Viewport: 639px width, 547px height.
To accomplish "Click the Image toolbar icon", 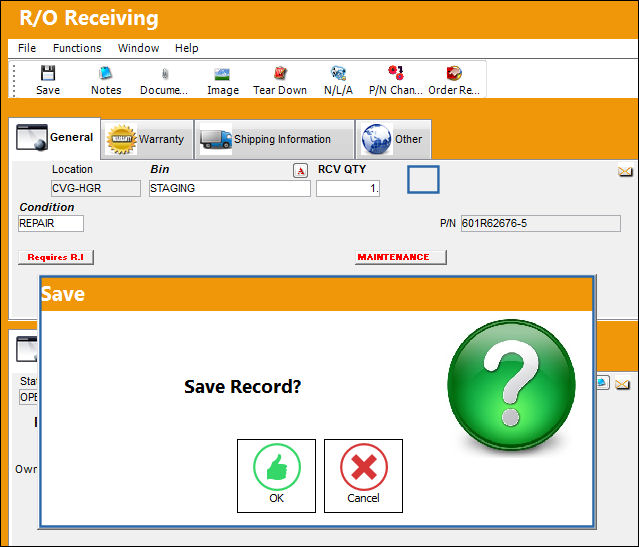I will (x=223, y=80).
